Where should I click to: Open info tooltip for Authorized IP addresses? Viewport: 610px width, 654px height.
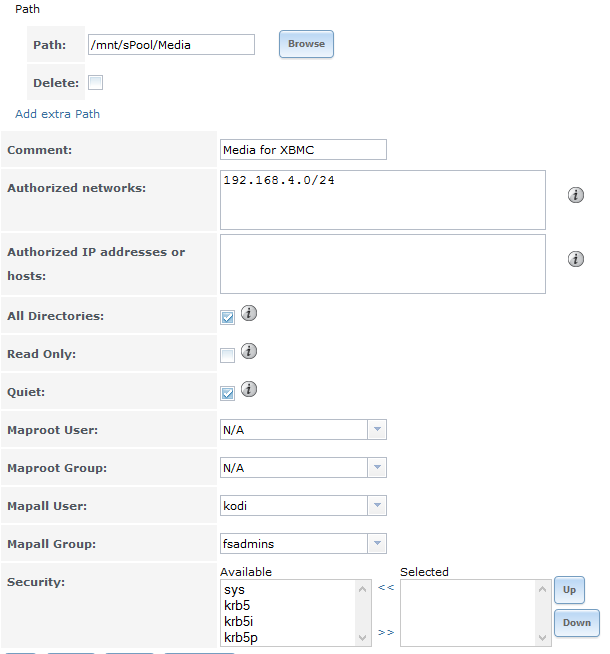point(575,259)
